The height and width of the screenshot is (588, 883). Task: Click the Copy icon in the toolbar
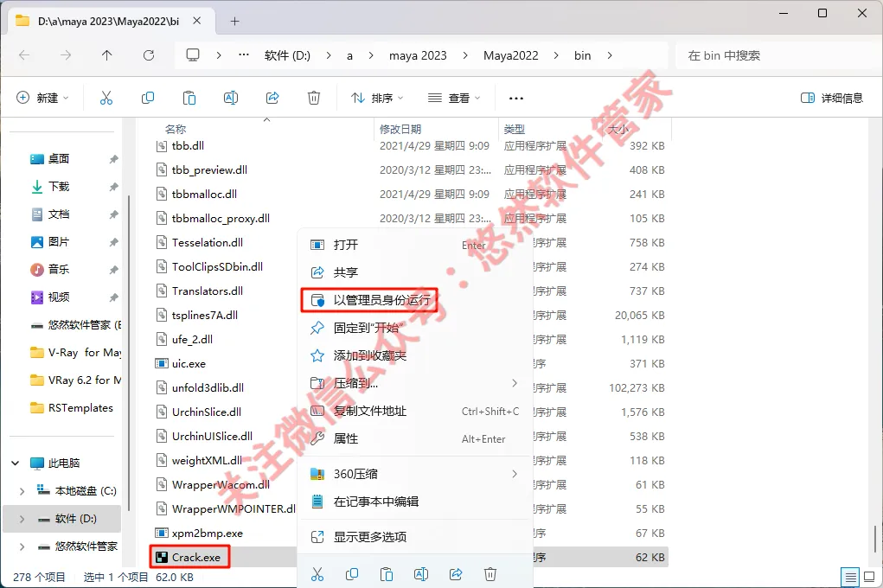[x=148, y=98]
